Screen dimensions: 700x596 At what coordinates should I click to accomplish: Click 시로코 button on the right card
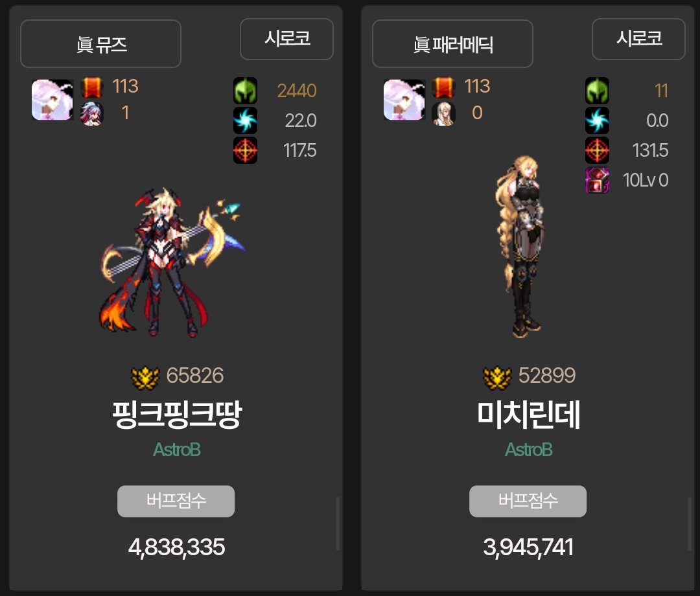pyautogui.click(x=638, y=39)
